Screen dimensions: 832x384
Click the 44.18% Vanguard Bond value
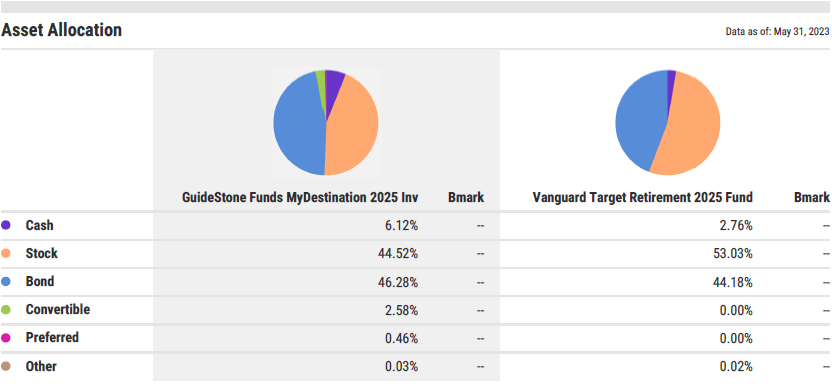(733, 282)
